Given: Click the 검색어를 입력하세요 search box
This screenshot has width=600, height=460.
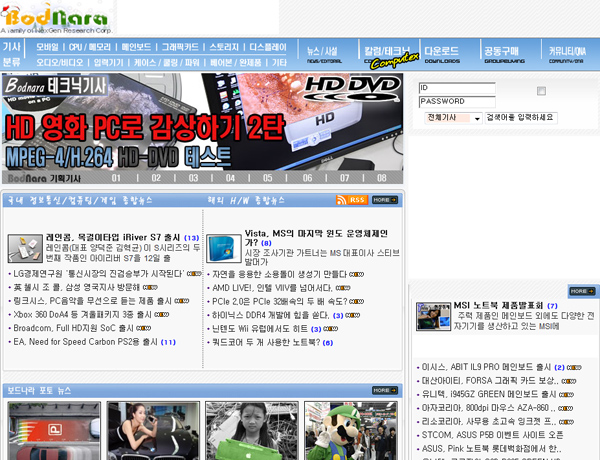Looking at the screenshot, I should (x=521, y=118).
